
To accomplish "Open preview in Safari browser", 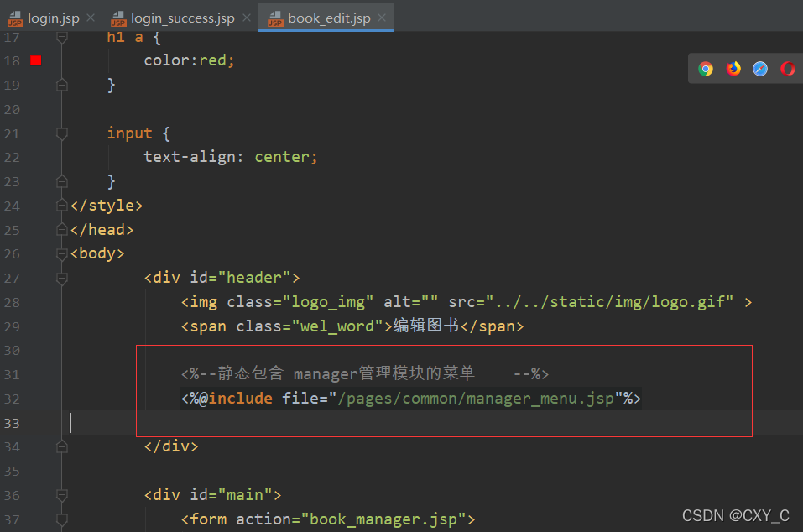I will (760, 69).
